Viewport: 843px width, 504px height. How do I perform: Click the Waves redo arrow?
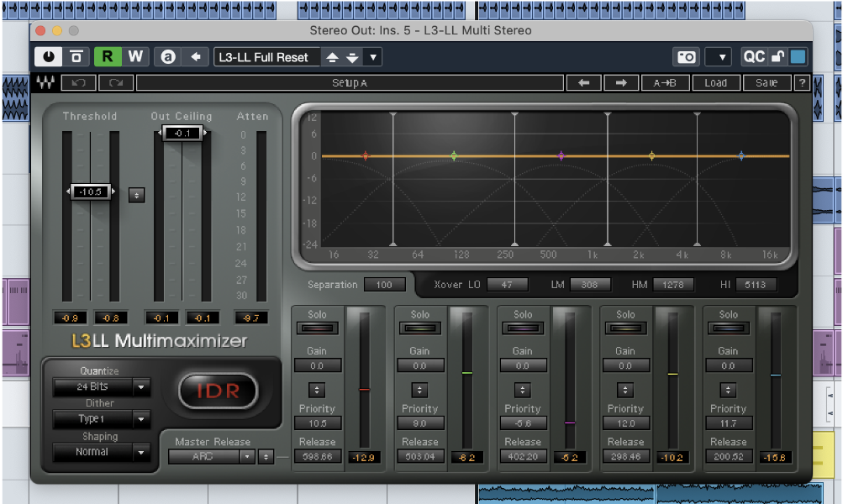click(115, 83)
